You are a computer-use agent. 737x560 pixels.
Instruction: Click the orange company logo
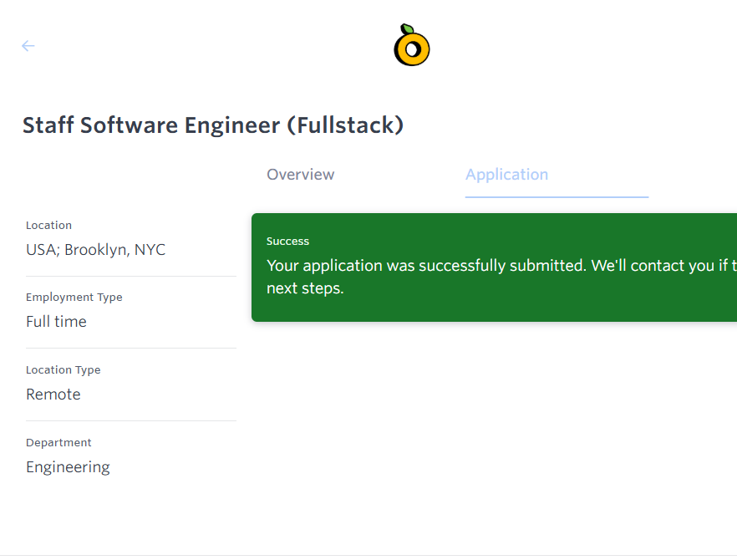click(412, 48)
